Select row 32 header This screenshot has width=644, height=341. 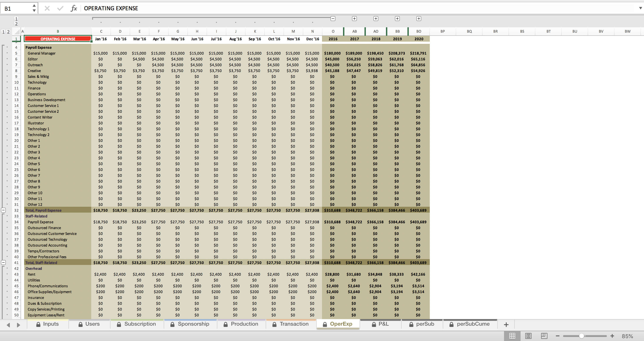(x=16, y=210)
